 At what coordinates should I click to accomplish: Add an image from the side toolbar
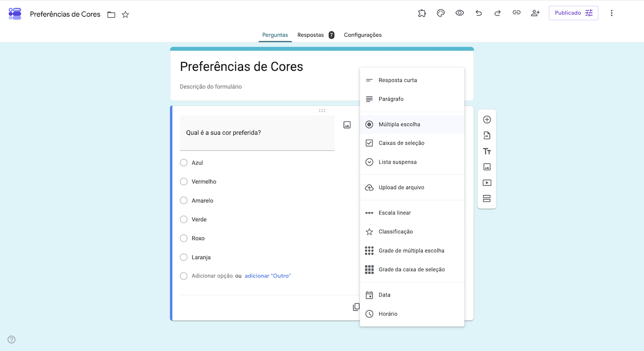tap(487, 167)
